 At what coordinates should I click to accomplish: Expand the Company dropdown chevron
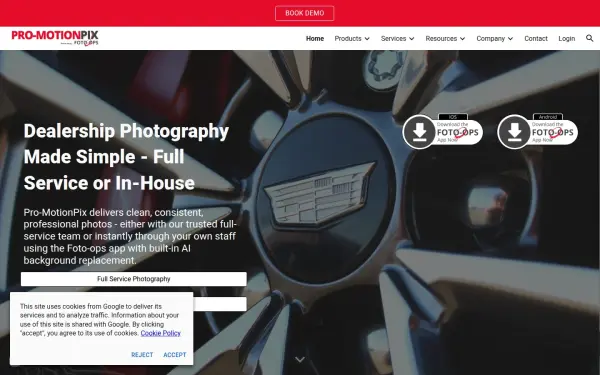(510, 39)
